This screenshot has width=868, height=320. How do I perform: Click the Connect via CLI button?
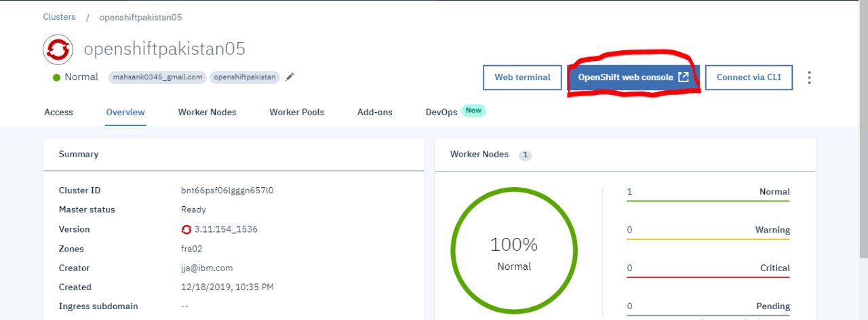click(x=749, y=77)
